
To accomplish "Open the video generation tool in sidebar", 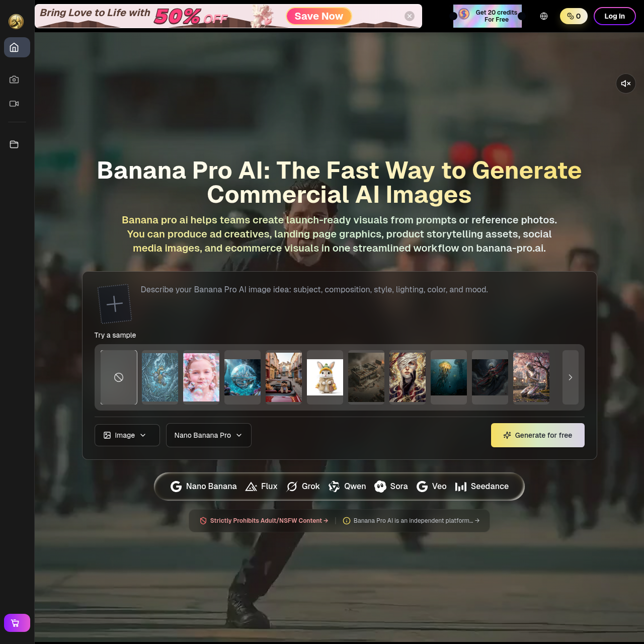I will point(14,104).
